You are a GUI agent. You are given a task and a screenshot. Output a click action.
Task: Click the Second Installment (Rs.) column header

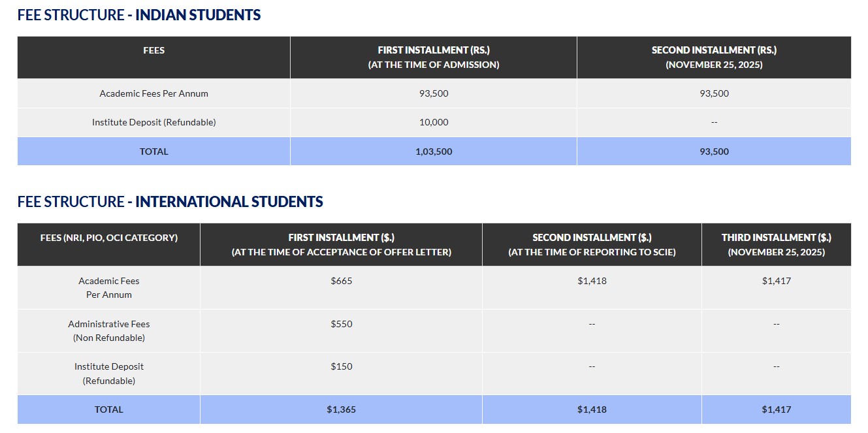[x=714, y=57]
